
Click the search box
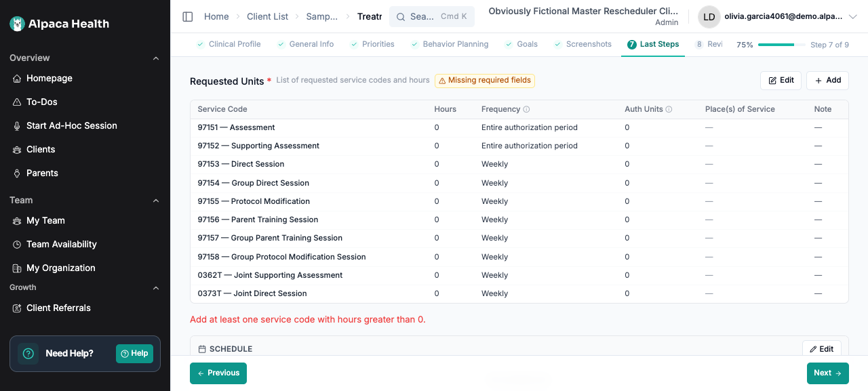coord(432,17)
